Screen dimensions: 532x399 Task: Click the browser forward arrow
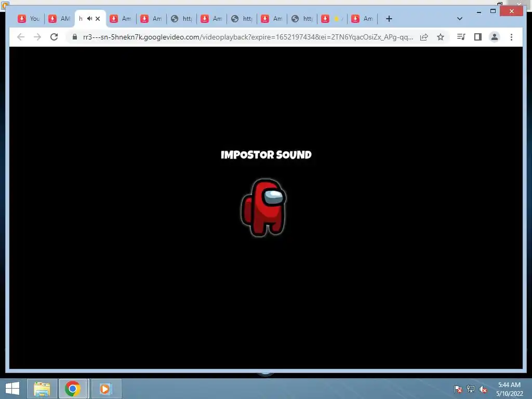37,37
